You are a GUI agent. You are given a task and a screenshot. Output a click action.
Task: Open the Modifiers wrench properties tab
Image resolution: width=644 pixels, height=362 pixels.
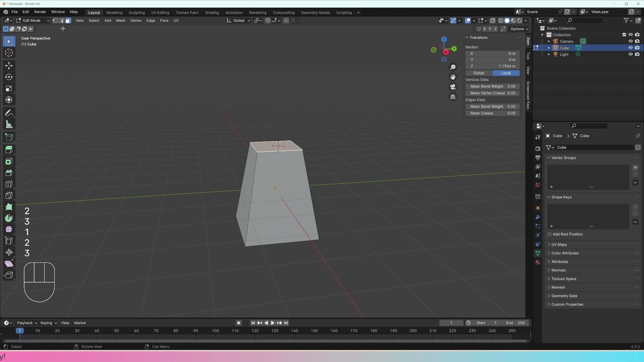tap(538, 217)
